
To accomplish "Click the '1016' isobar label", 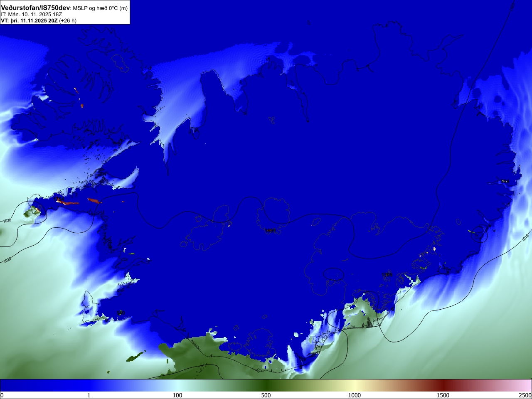I will click(525, 238).
